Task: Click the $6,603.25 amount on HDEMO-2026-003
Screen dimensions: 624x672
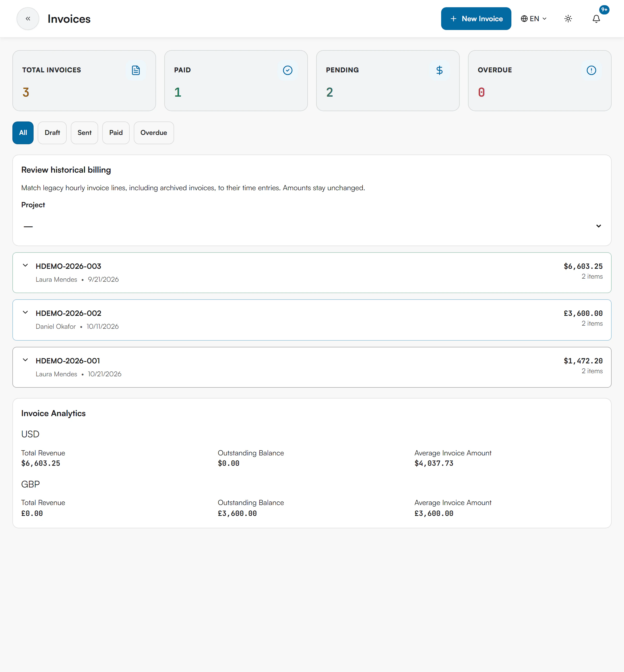Action: tap(583, 266)
